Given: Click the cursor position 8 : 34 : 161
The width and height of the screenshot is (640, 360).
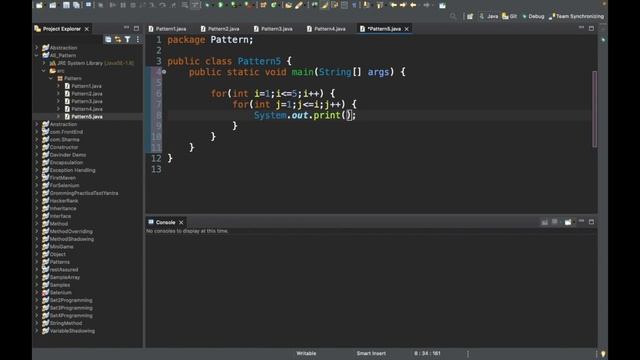Looking at the screenshot, I should coord(427,353).
